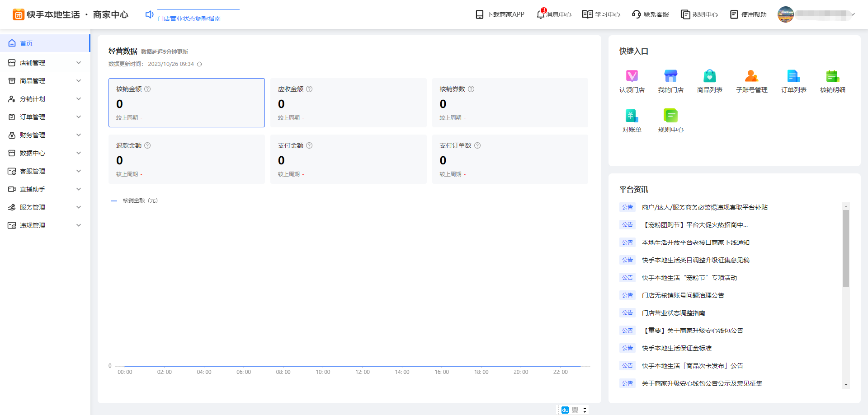Open the 快手本地生活保证金标准 notice

[x=676, y=348]
